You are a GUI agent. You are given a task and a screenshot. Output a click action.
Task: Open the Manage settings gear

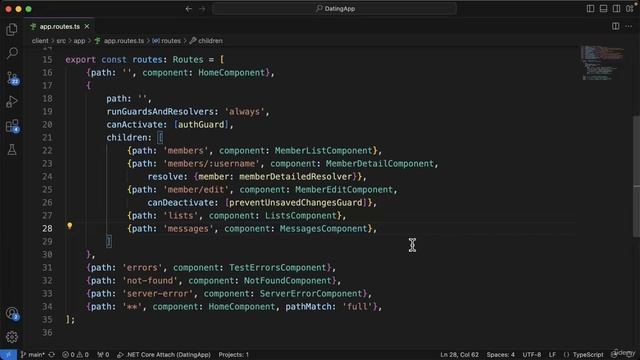(x=12, y=337)
